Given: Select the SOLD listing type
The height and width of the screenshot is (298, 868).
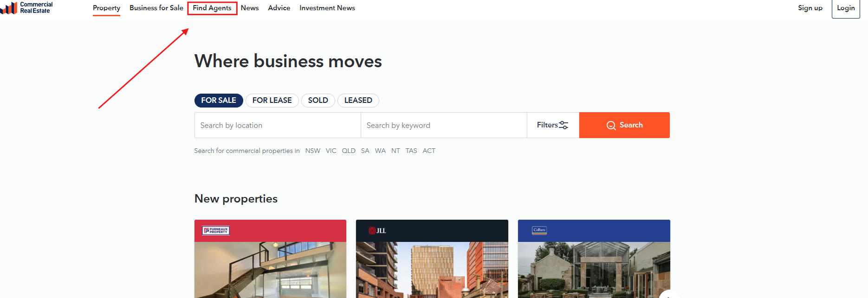Looking at the screenshot, I should tap(318, 101).
